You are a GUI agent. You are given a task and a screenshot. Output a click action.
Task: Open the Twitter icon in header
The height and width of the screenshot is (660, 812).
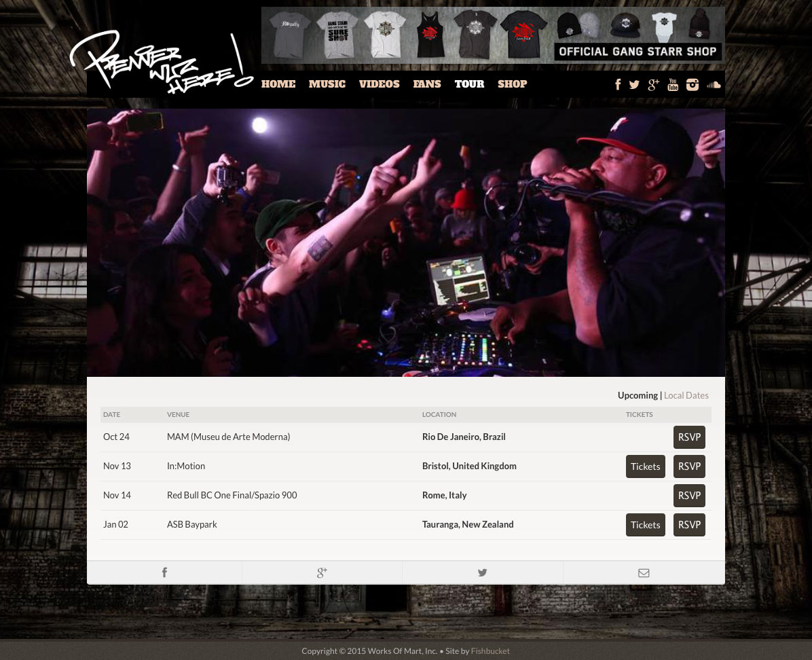coord(634,85)
